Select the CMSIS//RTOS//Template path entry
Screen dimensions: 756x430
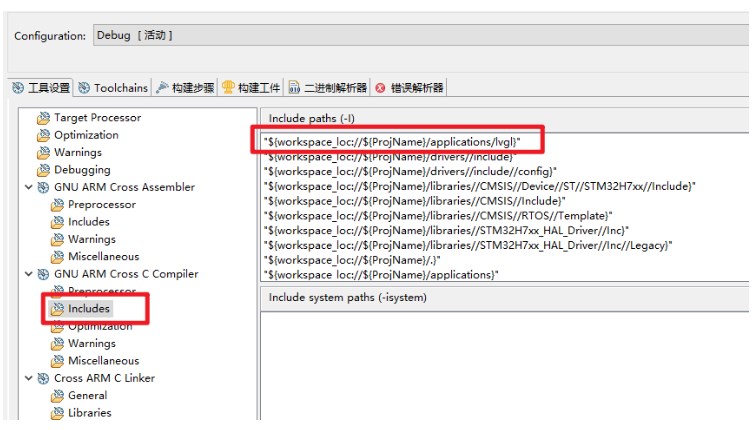[438, 215]
